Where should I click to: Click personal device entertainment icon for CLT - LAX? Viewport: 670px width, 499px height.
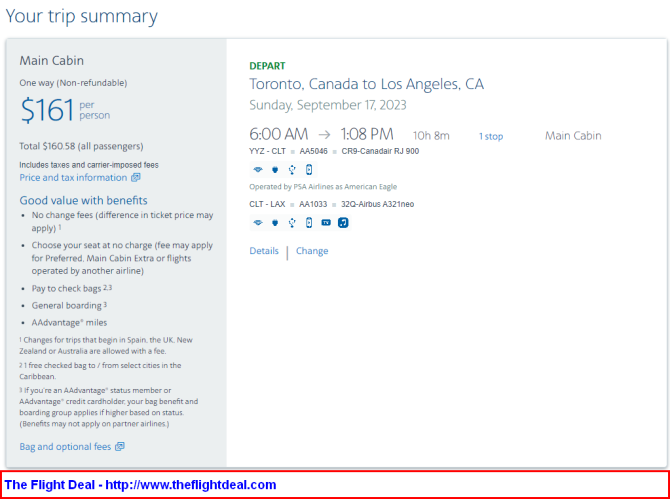click(309, 223)
